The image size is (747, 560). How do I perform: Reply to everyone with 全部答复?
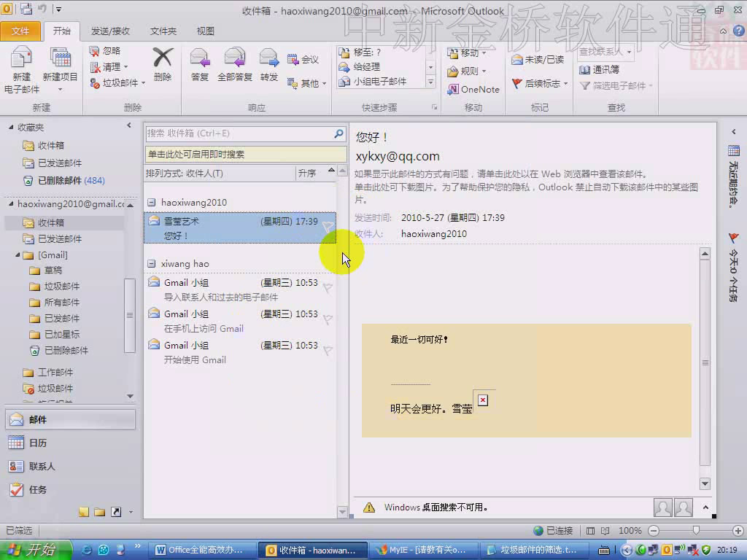point(234,65)
